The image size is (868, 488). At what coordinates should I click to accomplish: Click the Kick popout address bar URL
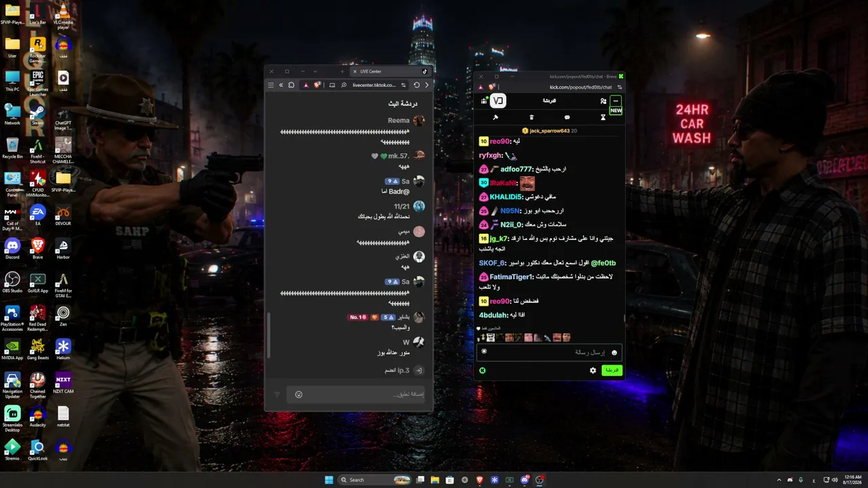(580, 87)
